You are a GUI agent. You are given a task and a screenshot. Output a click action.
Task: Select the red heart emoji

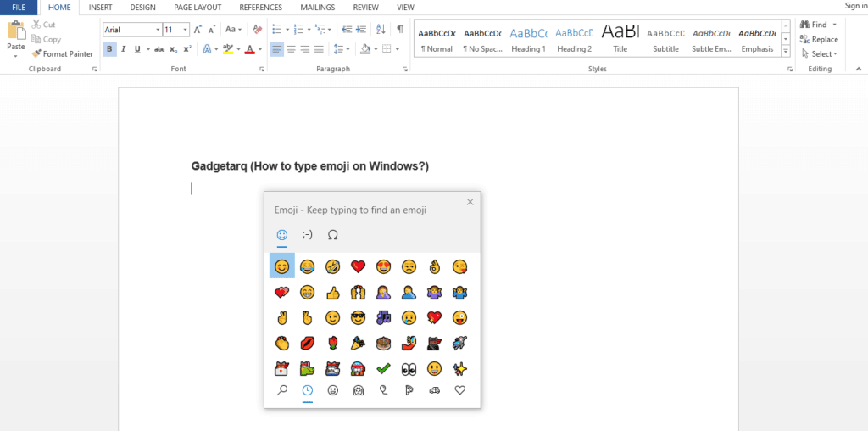pos(359,267)
